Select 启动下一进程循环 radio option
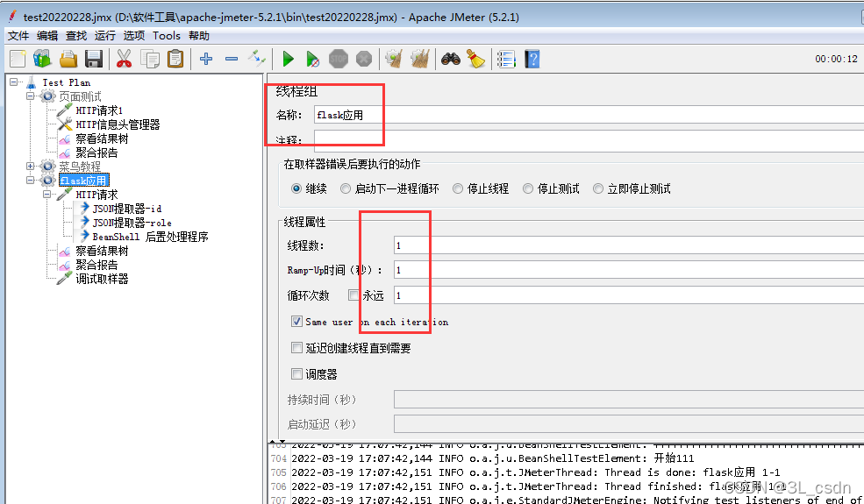The image size is (864, 504). click(x=346, y=189)
